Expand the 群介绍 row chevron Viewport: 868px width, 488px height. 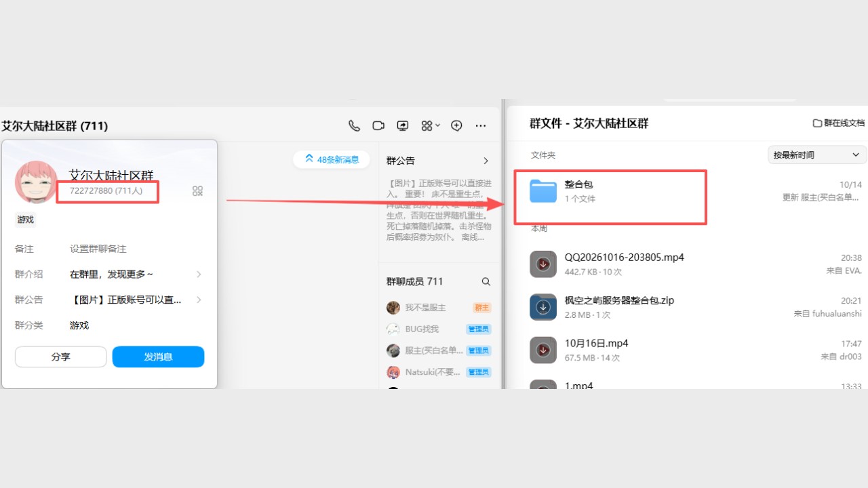199,274
